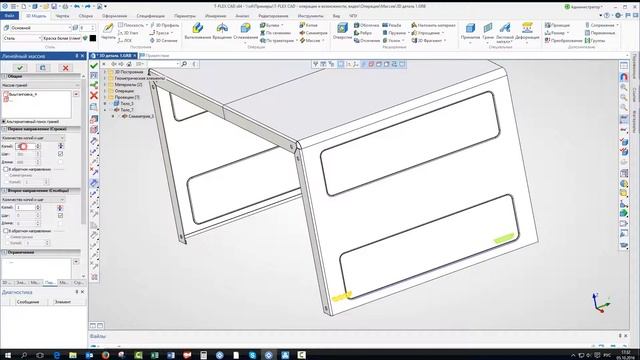Confirm Линейный массив with green check button
640x360 pixels.
20,68
